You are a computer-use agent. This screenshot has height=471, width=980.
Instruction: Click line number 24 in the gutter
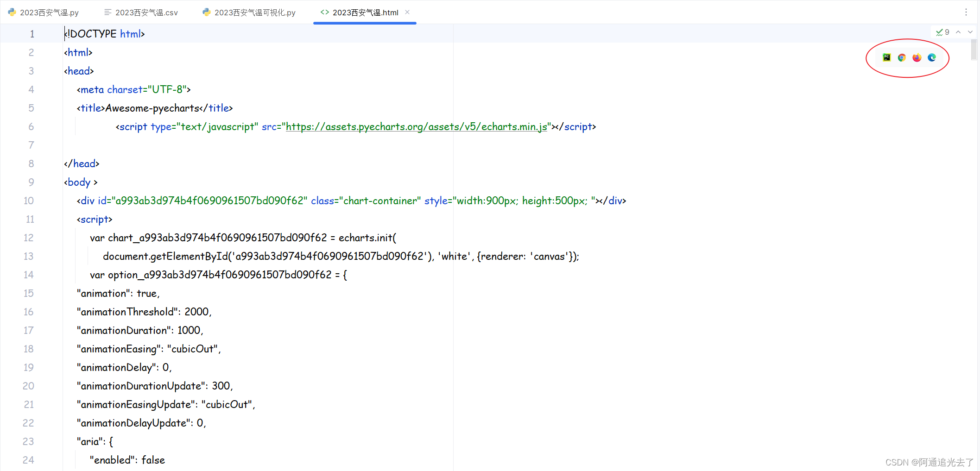point(28,460)
